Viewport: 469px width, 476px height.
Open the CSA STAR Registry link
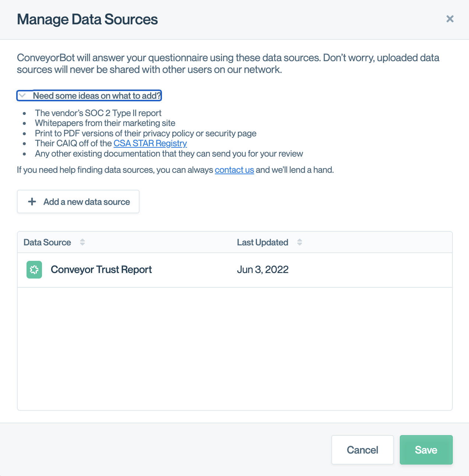pyautogui.click(x=150, y=143)
